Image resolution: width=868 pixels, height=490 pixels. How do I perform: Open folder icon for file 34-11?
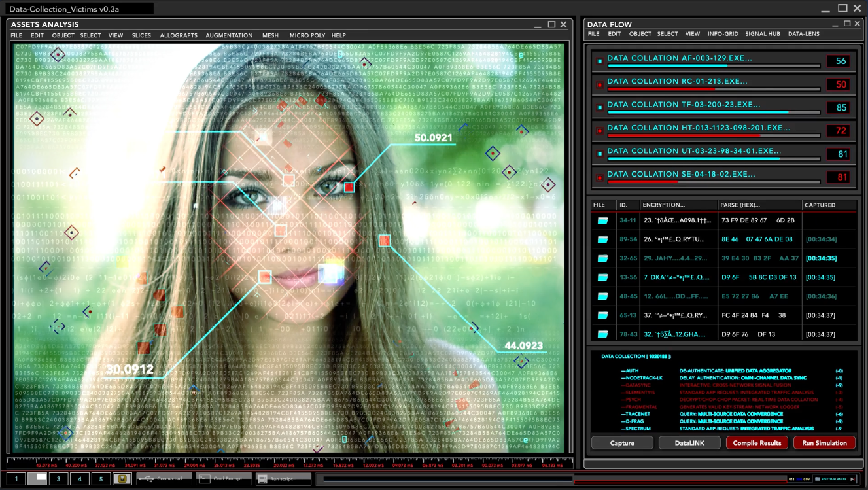pos(602,220)
